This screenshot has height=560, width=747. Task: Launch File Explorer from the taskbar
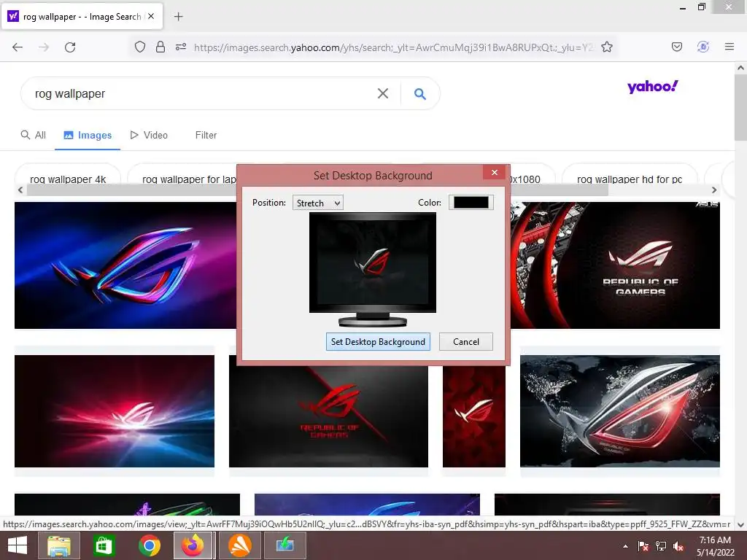(x=59, y=545)
